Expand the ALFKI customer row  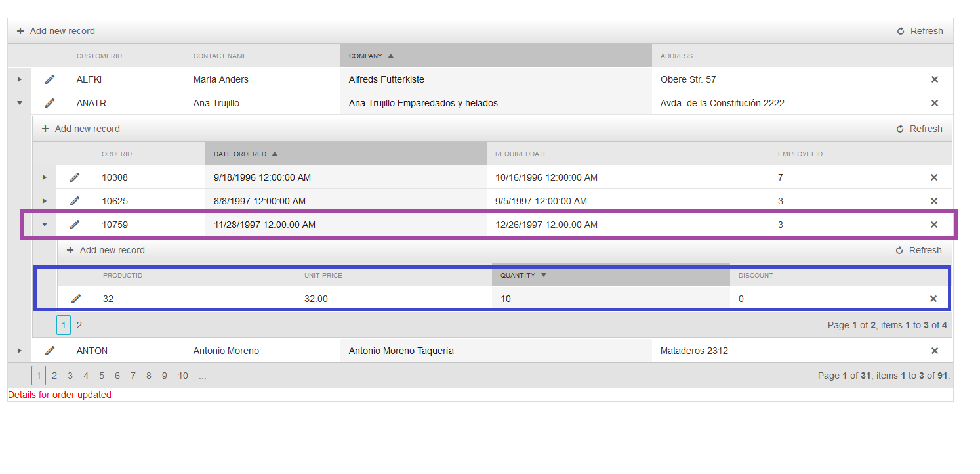coord(20,79)
